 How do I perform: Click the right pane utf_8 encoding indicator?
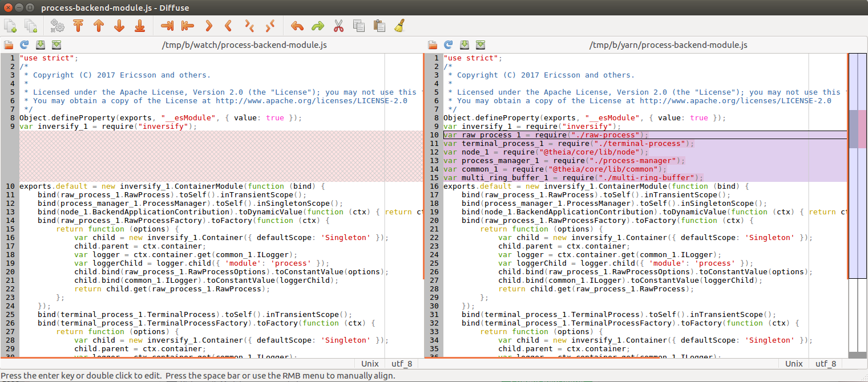pos(826,364)
